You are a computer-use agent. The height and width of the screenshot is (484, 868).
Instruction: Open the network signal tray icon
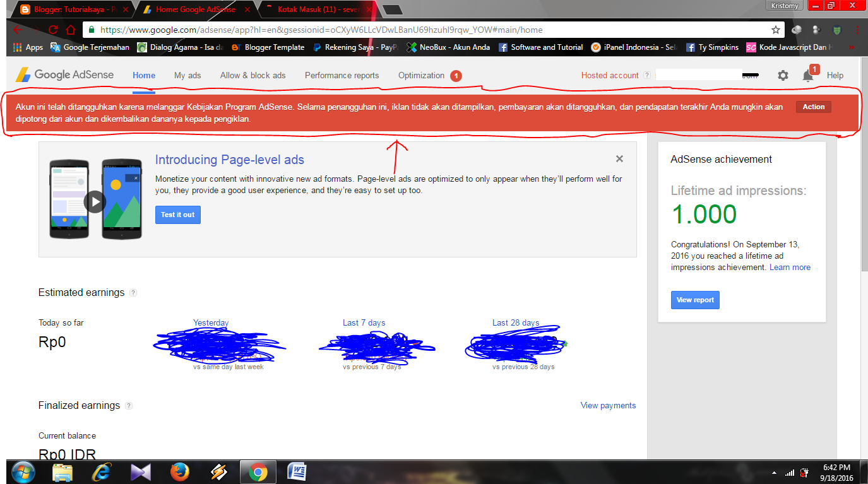(790, 473)
